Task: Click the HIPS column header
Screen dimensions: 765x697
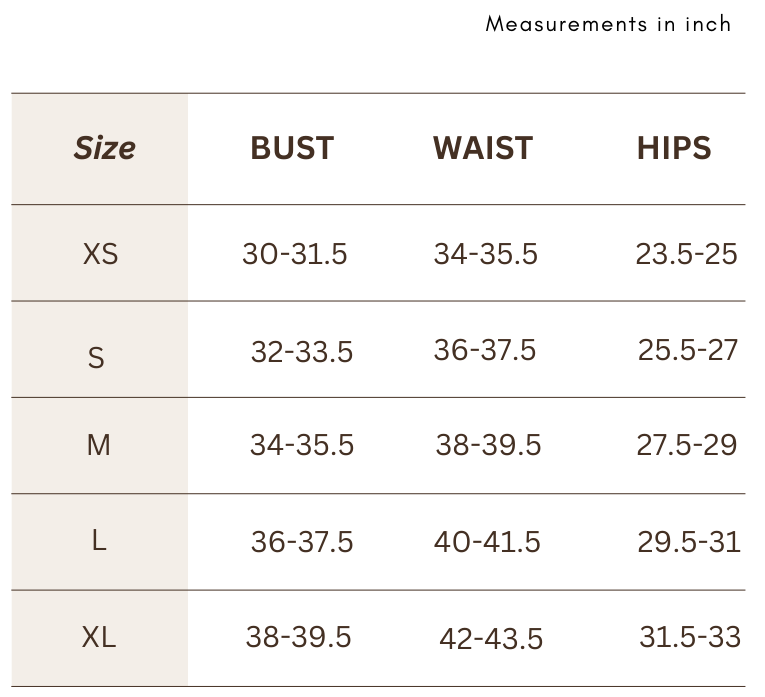Action: 674,148
